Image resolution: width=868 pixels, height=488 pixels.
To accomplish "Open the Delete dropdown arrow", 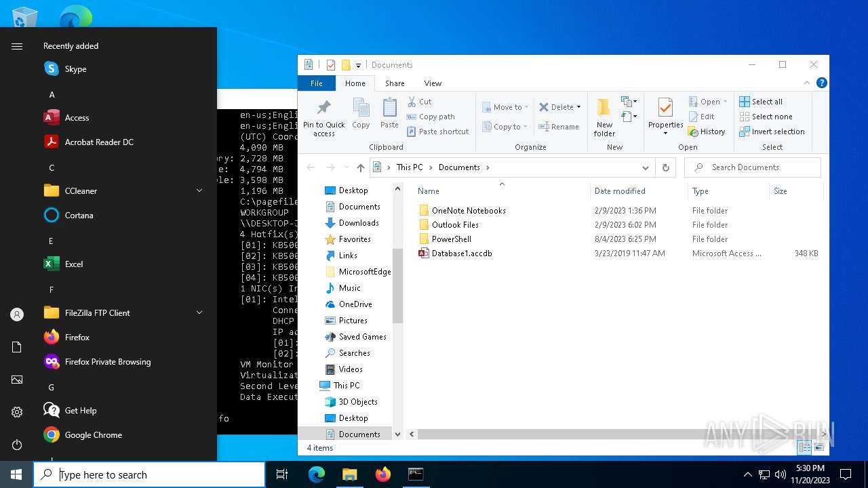I will tap(578, 107).
